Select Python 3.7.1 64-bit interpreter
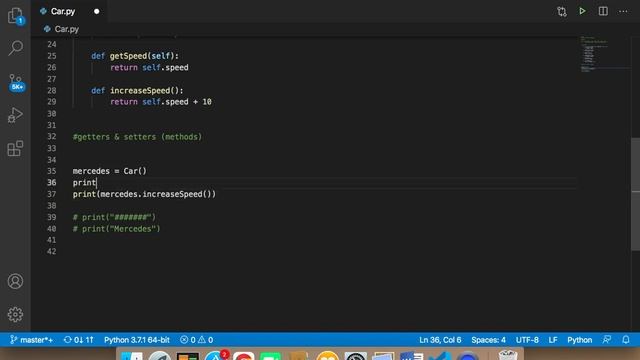Image resolution: width=640 pixels, height=360 pixels. click(137, 340)
